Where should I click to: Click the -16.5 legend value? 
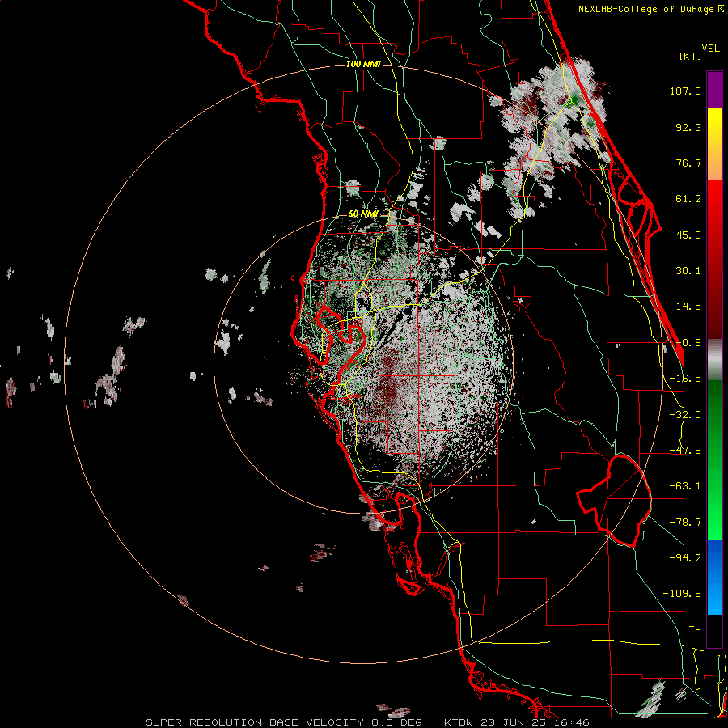coord(685,379)
